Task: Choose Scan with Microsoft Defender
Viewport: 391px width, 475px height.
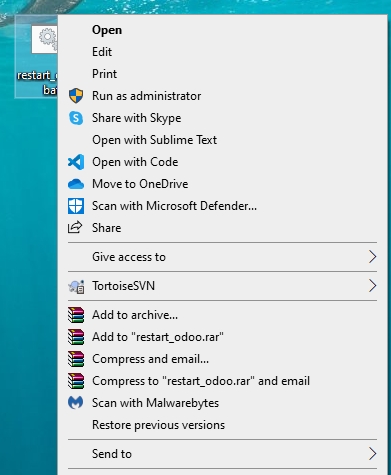Action: [222, 206]
